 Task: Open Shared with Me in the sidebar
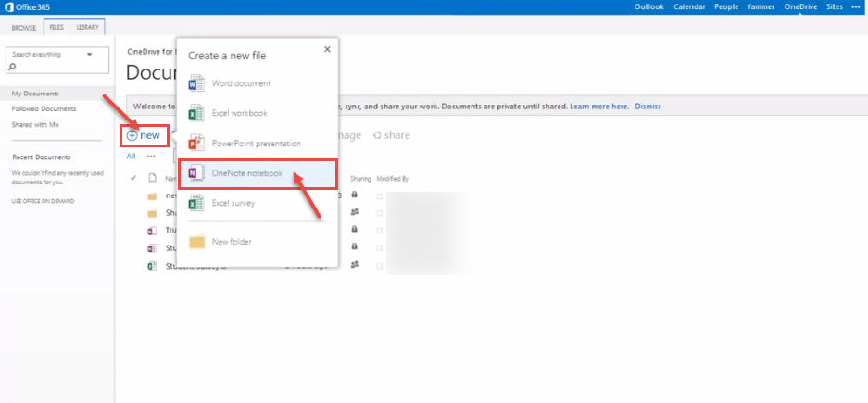pos(35,125)
